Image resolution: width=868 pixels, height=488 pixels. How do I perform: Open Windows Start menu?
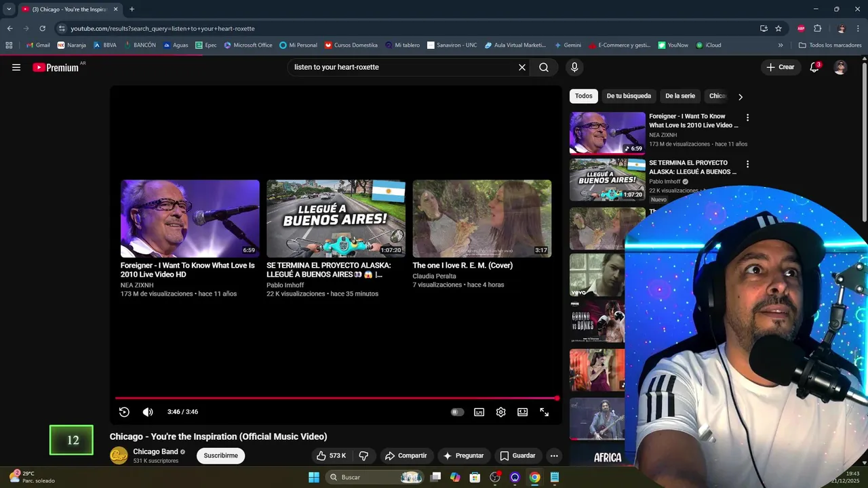point(314,477)
